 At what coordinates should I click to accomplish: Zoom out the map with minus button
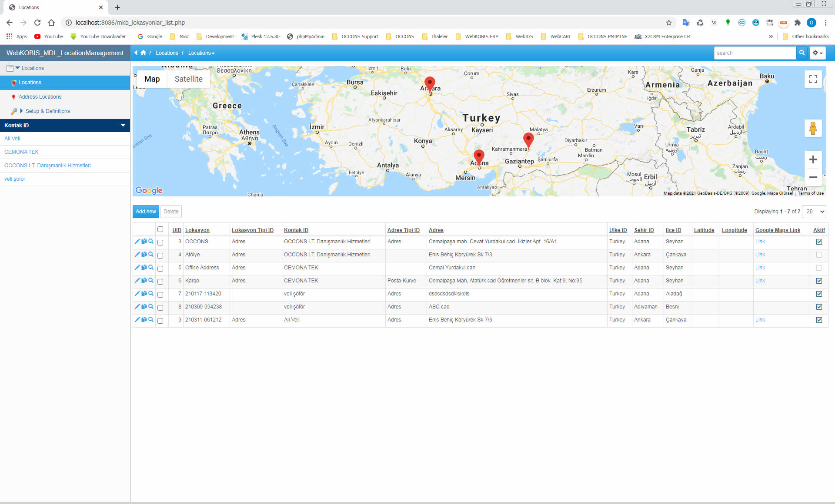(813, 177)
